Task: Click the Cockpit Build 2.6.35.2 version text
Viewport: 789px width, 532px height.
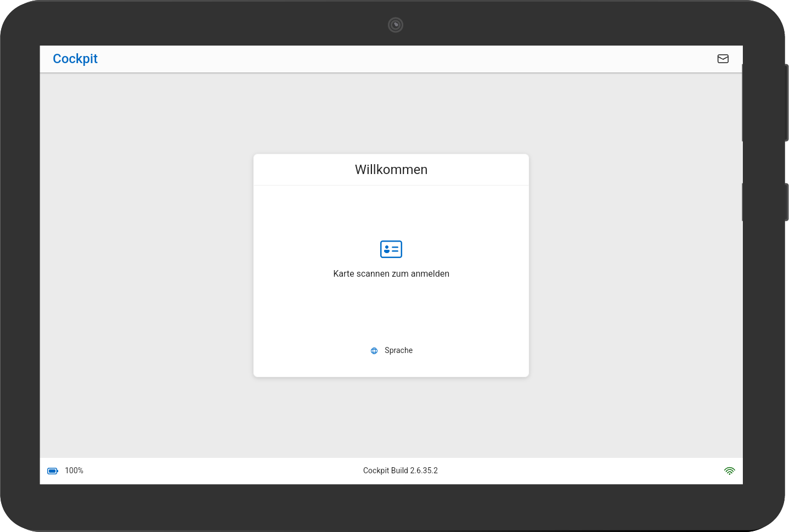Action: [400, 471]
